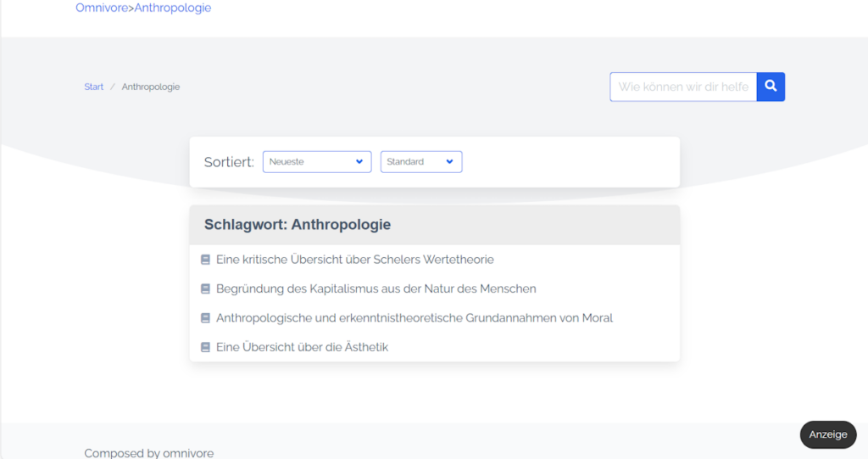
Task: Open Eine Übersicht über die Ästhetik
Action: coord(302,347)
